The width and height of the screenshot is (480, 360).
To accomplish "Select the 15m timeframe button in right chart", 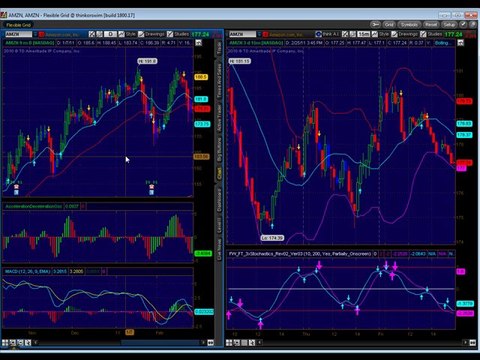I will (364, 34).
